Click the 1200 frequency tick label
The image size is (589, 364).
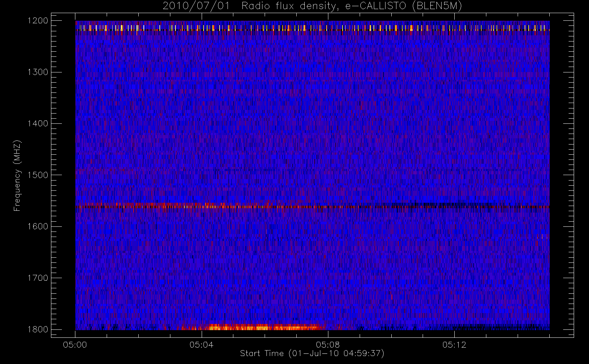(38, 21)
